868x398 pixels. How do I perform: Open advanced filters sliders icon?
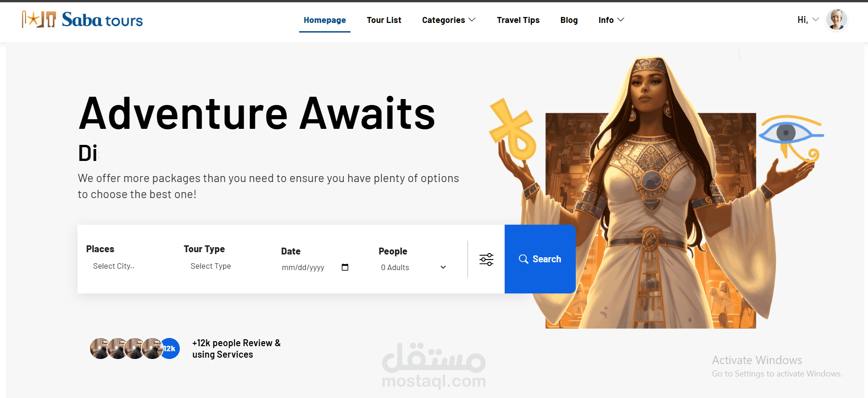(x=486, y=259)
